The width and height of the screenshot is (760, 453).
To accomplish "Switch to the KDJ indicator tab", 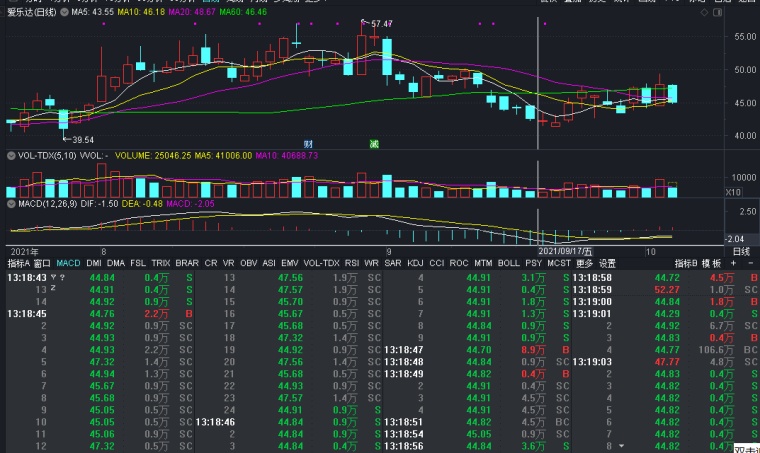I will tap(415, 263).
